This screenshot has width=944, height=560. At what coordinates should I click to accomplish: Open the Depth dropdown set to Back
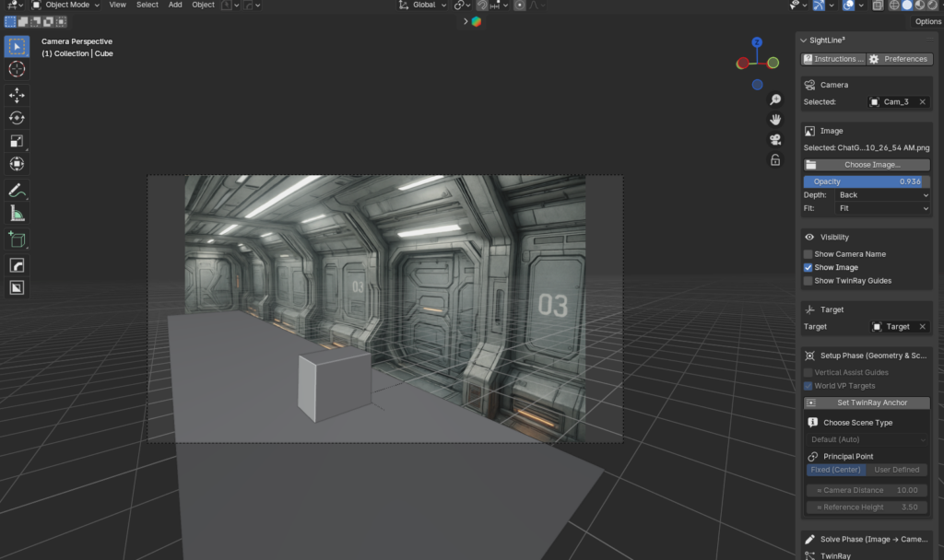(x=882, y=195)
